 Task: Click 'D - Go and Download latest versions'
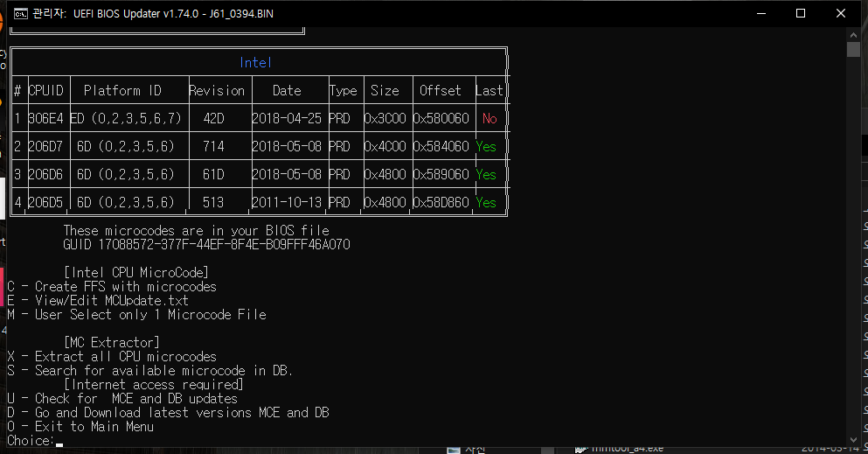[169, 413]
